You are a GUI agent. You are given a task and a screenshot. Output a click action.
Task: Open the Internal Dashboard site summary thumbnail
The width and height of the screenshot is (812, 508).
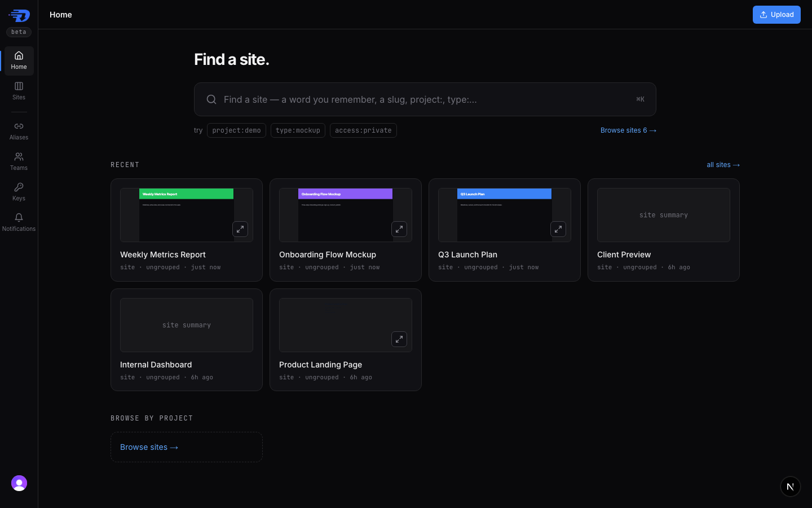tap(187, 325)
